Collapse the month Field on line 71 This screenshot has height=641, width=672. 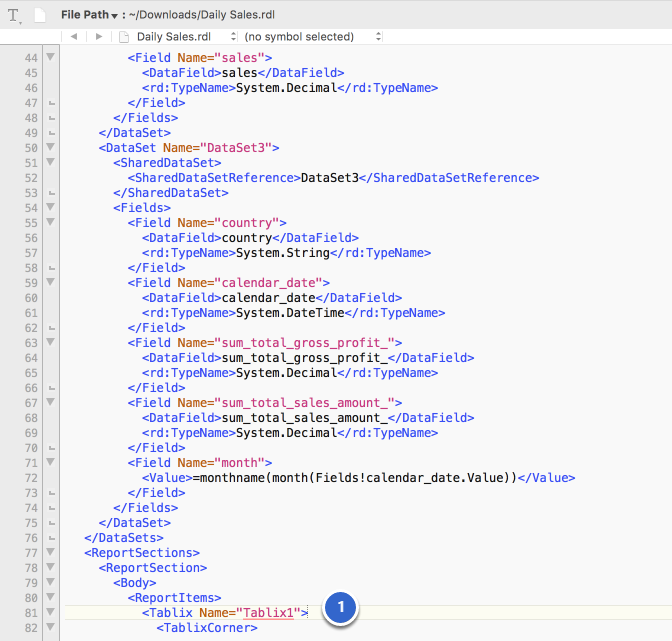point(51,462)
